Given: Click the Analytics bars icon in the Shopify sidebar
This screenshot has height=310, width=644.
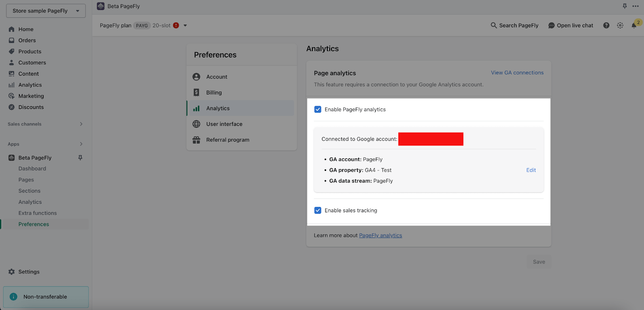Looking at the screenshot, I should point(11,85).
